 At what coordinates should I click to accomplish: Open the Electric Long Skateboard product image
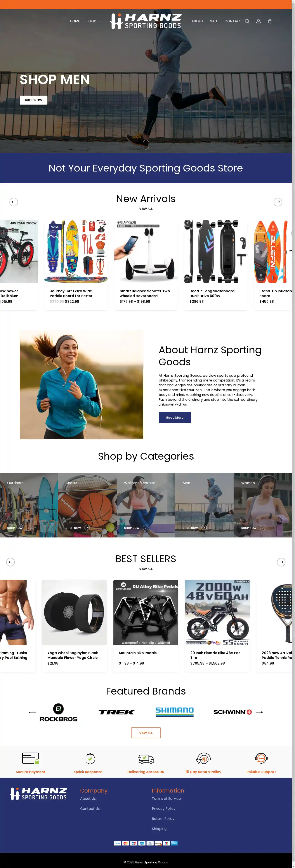[215, 251]
